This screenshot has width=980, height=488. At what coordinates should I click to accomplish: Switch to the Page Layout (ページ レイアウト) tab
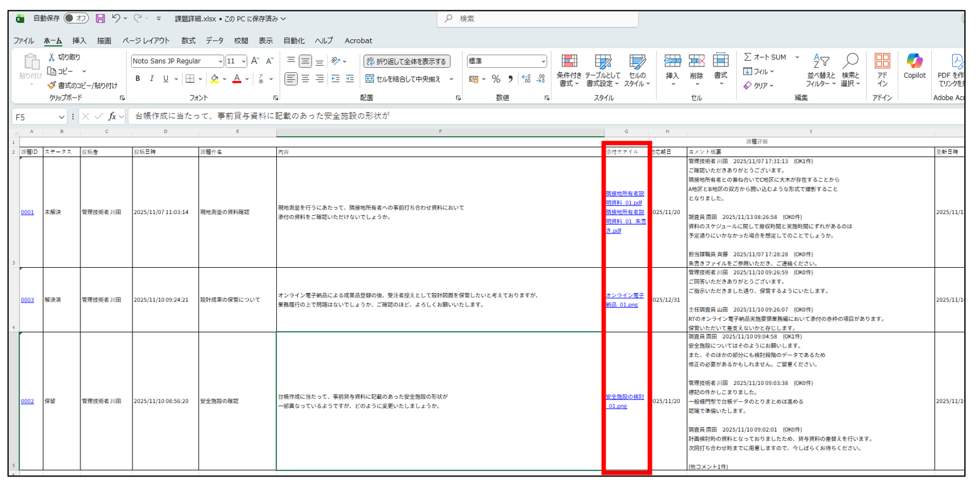tap(146, 41)
